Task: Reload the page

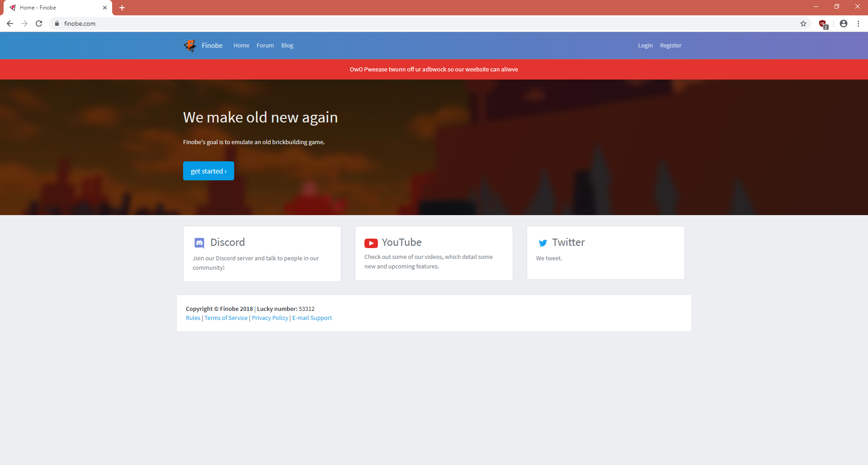Action: [39, 23]
